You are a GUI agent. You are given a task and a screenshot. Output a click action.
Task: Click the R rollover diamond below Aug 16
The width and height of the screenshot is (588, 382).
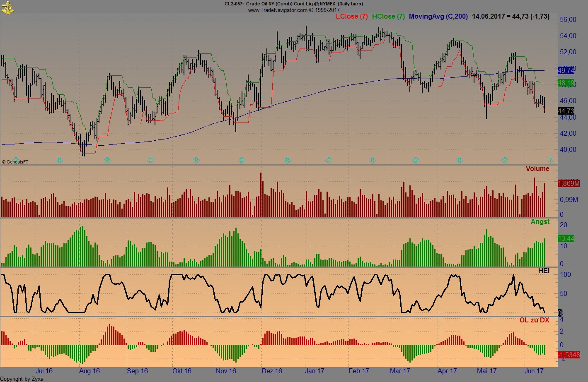(106, 161)
